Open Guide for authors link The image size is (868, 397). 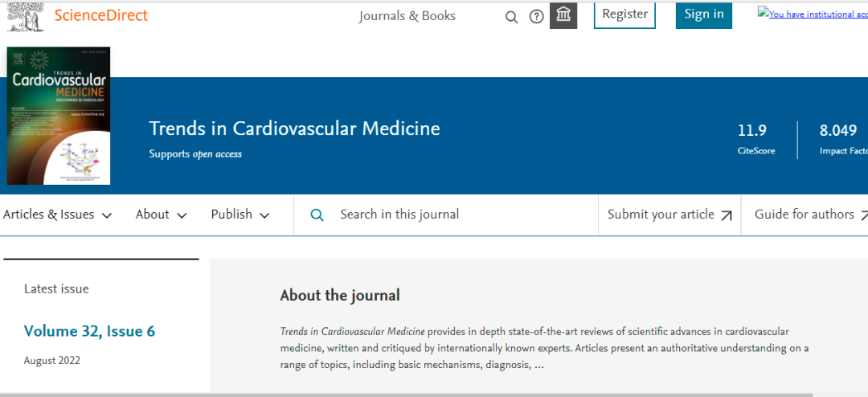(805, 215)
